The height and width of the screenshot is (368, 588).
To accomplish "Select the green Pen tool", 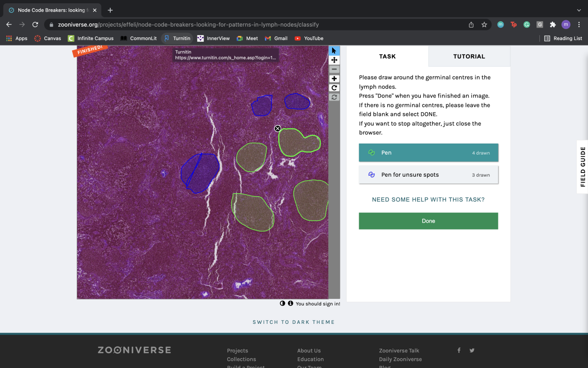I will [x=428, y=153].
